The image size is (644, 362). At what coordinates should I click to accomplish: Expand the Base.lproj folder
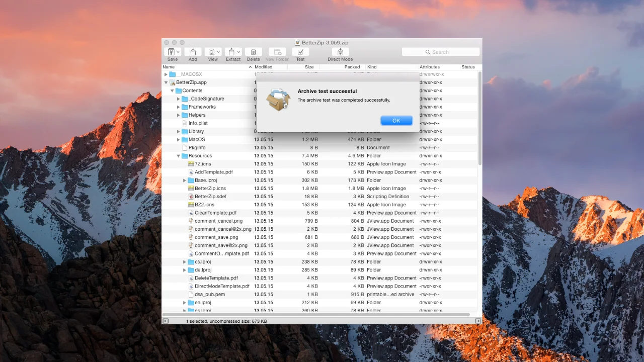(184, 180)
